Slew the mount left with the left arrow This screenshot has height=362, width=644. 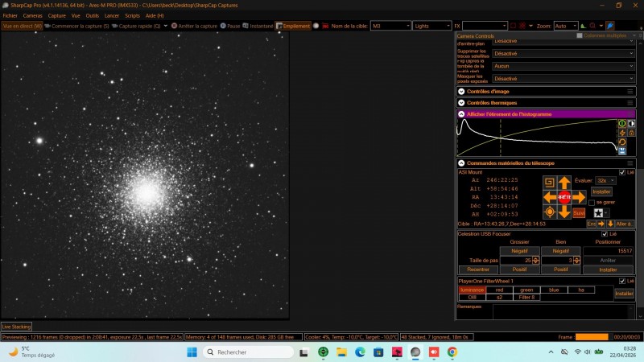click(550, 197)
